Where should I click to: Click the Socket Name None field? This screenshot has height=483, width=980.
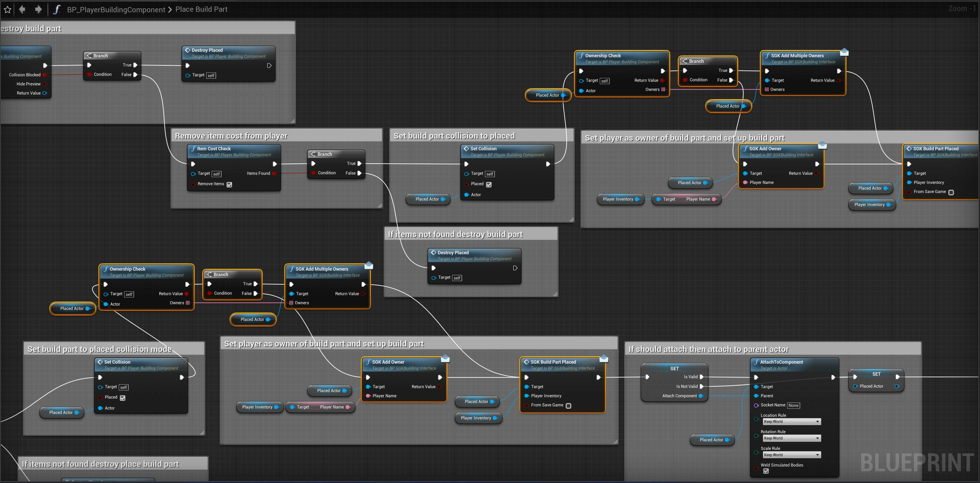pos(793,406)
